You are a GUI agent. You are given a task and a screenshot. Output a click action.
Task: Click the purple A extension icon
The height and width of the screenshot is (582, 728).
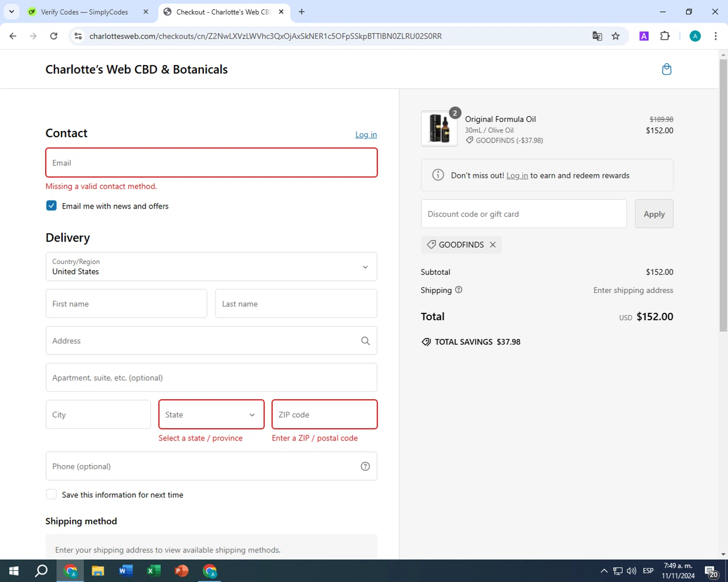644,36
